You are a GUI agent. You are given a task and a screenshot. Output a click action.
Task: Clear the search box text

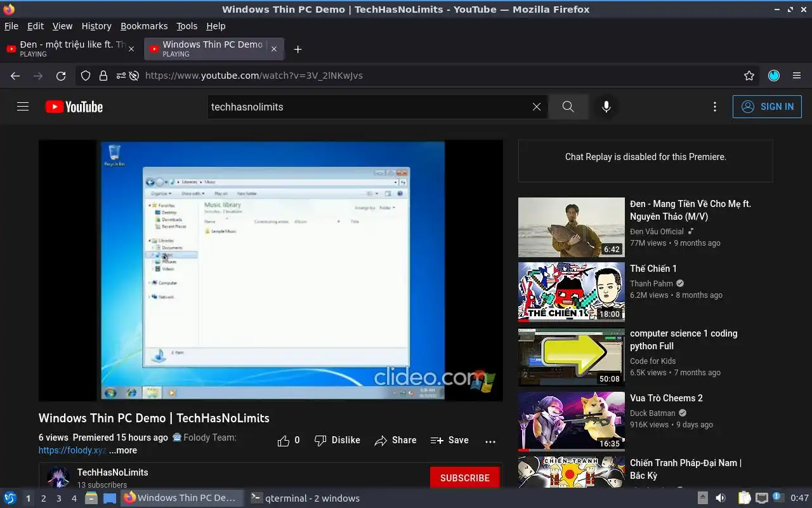point(537,107)
